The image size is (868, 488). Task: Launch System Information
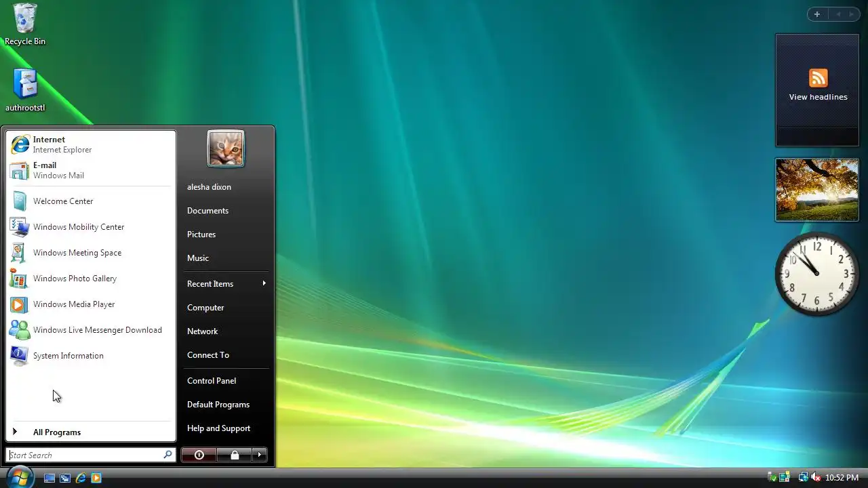91,356
